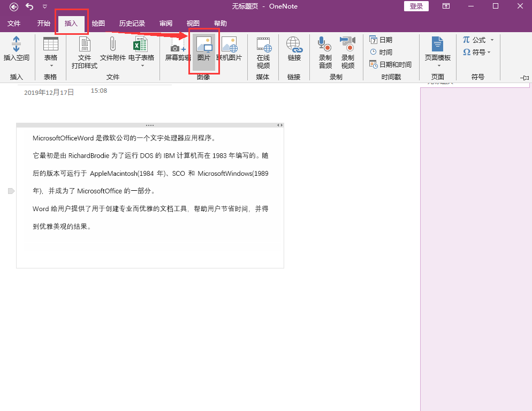
Task: Click the page time 15:08
Action: click(98, 91)
